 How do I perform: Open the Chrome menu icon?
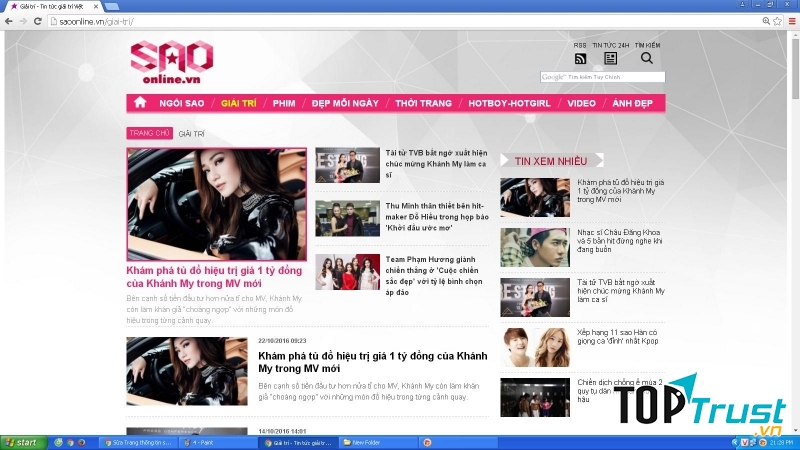point(792,21)
